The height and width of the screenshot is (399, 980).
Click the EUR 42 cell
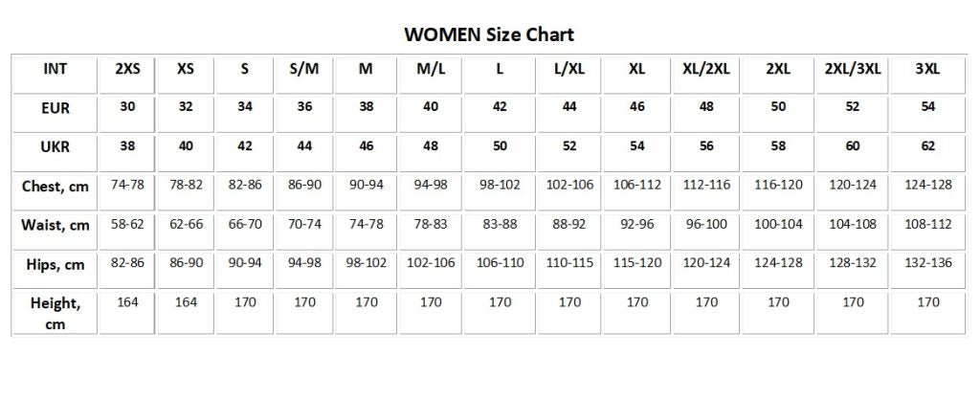(x=500, y=107)
